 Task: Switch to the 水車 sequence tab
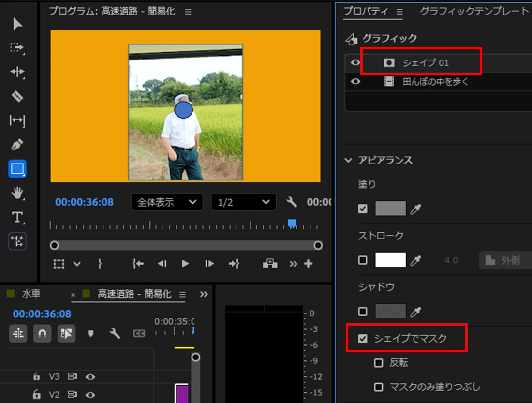coord(31,294)
